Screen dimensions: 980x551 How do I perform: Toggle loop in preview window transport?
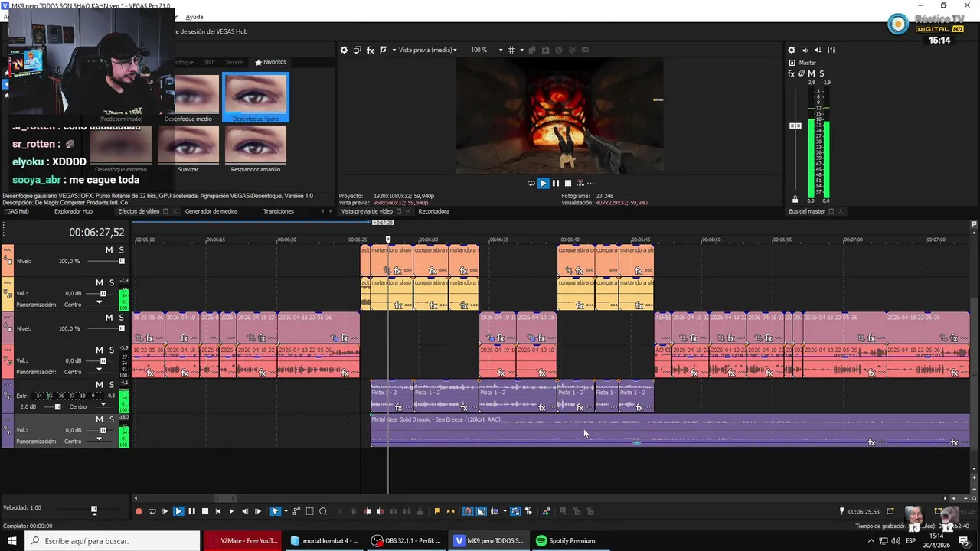pos(531,183)
